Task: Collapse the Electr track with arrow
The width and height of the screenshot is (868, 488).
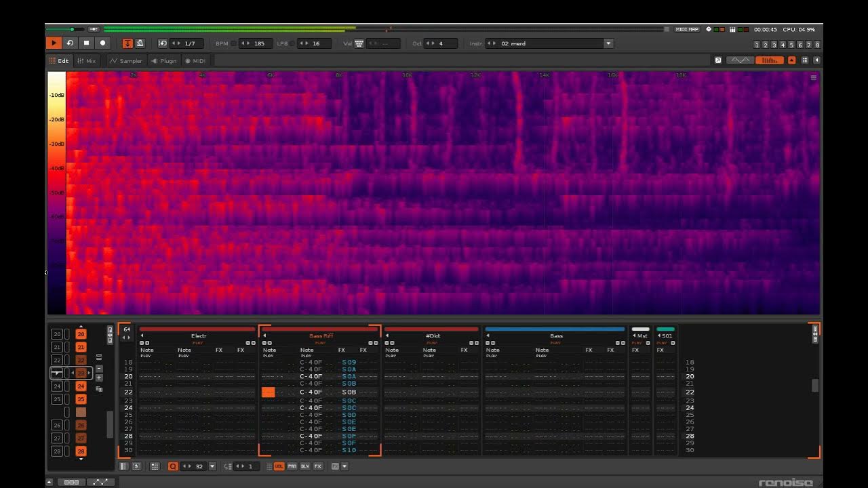Action: point(142,336)
